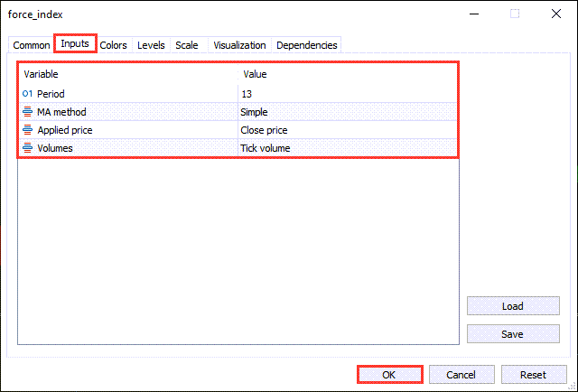
Task: Click the Volumes enum icon
Action: (x=27, y=148)
